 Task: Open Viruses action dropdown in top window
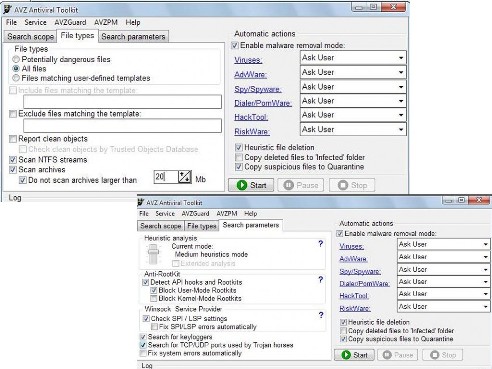click(x=353, y=58)
